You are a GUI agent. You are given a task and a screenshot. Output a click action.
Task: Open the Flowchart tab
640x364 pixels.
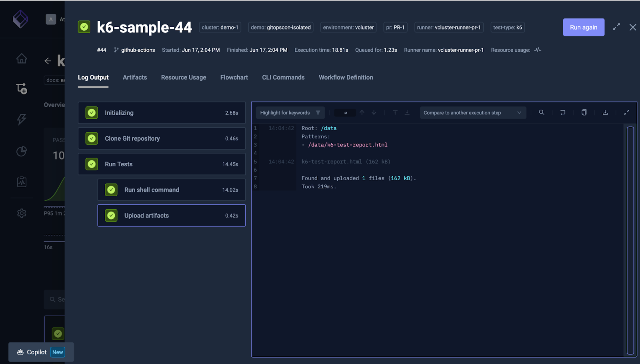tap(234, 77)
